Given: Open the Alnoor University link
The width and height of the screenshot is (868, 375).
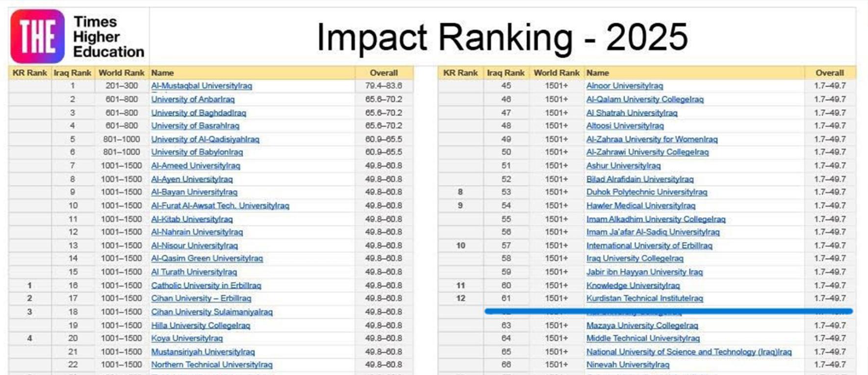Looking at the screenshot, I should [625, 86].
